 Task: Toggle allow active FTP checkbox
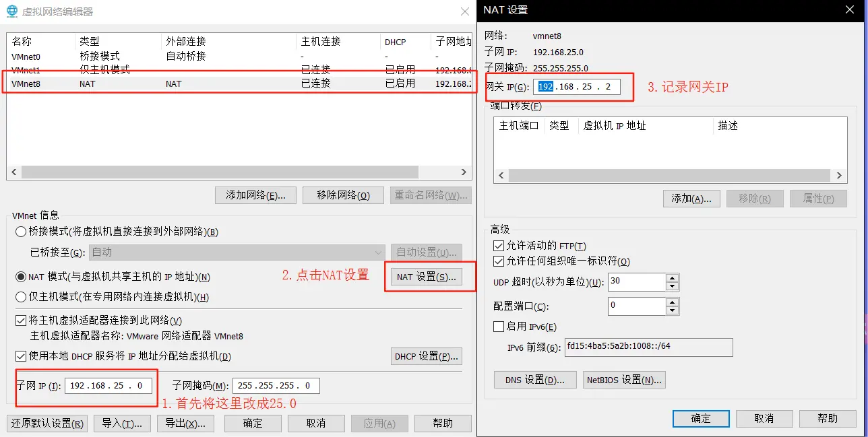[499, 246]
